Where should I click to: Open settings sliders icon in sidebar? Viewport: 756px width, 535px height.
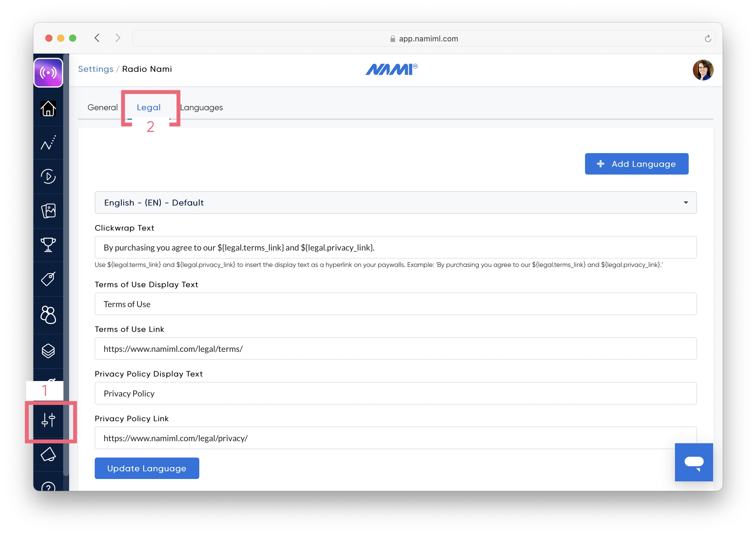(48, 420)
